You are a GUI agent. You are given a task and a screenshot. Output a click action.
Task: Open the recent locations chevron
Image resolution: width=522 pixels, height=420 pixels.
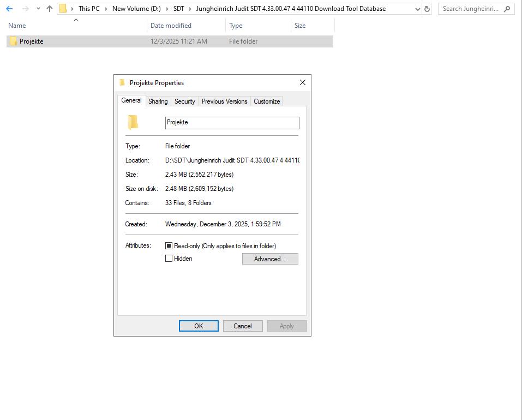click(x=38, y=9)
